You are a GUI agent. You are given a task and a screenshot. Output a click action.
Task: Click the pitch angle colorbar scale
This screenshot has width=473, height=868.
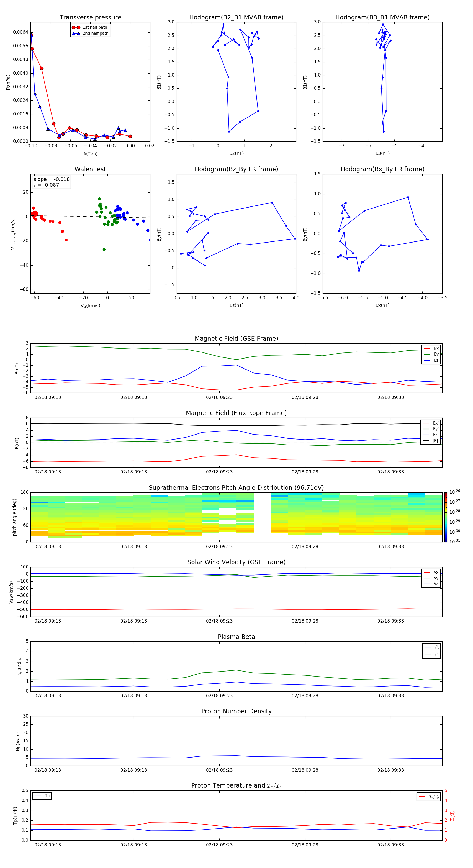(x=445, y=517)
